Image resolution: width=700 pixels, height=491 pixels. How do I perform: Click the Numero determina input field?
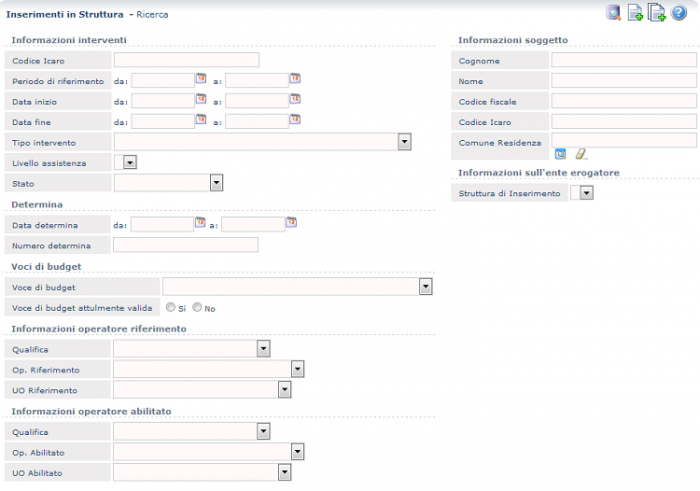tap(186, 245)
